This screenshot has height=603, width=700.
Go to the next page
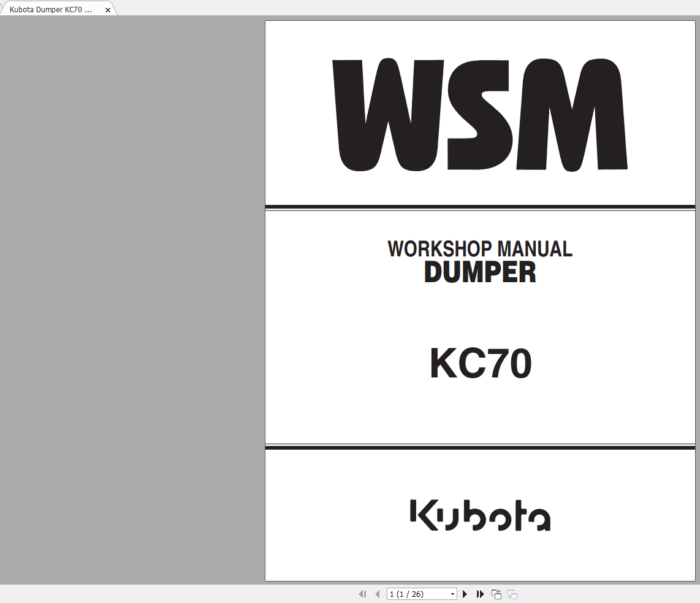pyautogui.click(x=465, y=594)
